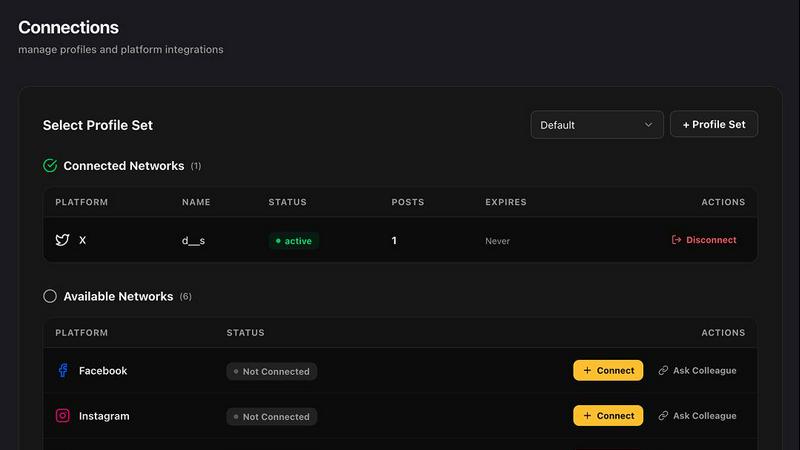This screenshot has height=450, width=800.
Task: Click the Connections page title
Action: click(x=68, y=27)
